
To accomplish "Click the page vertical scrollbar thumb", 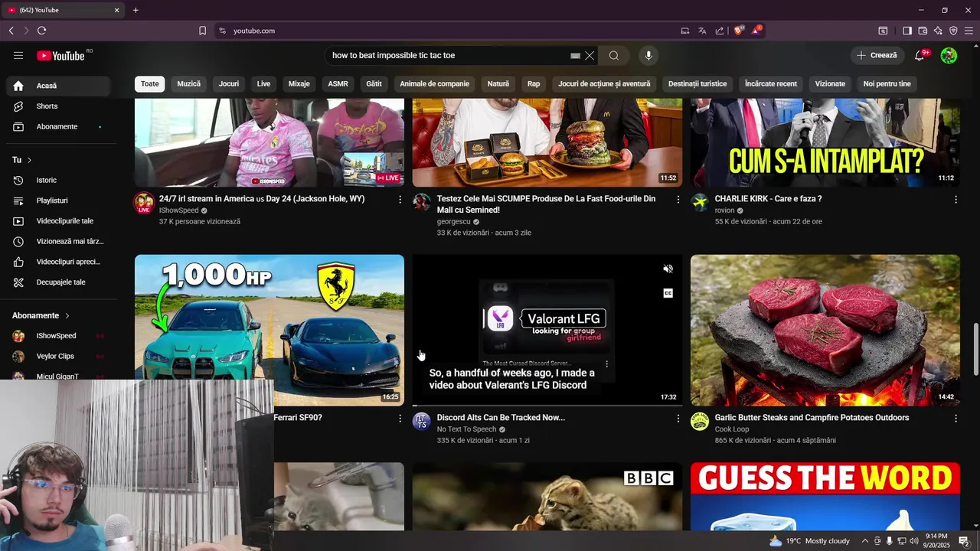I will [975, 350].
